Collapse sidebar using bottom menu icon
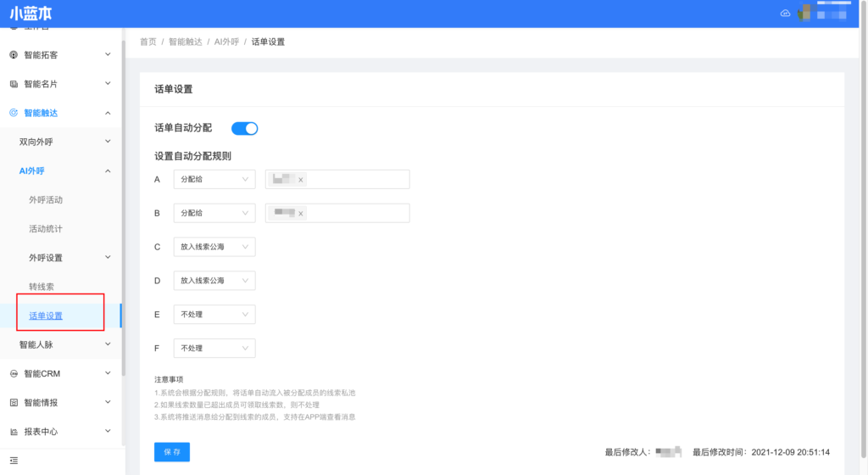The width and height of the screenshot is (868, 475). pos(14,461)
